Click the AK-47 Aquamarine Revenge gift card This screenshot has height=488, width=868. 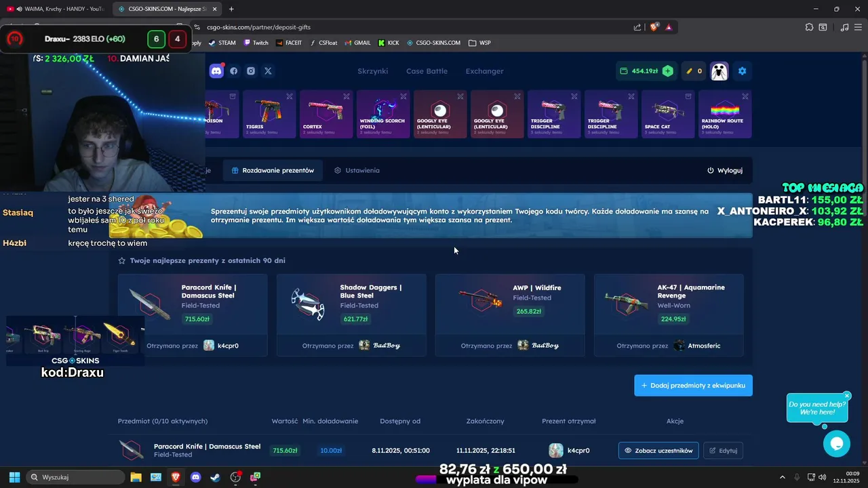click(x=669, y=315)
